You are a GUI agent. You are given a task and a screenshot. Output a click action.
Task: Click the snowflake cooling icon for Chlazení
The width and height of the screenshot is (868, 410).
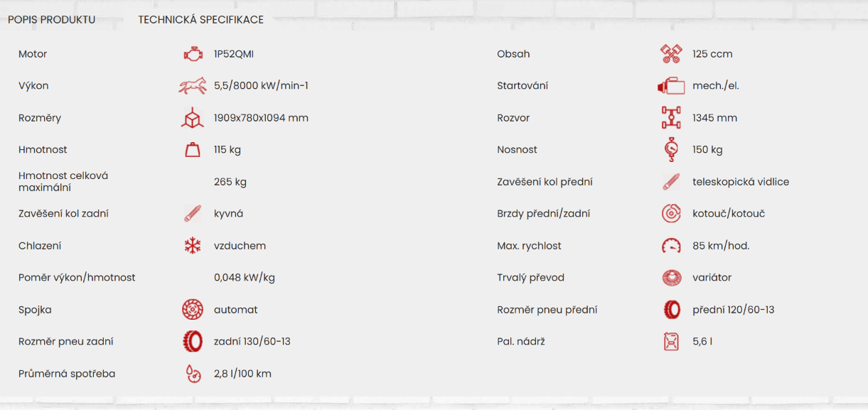pyautogui.click(x=193, y=246)
